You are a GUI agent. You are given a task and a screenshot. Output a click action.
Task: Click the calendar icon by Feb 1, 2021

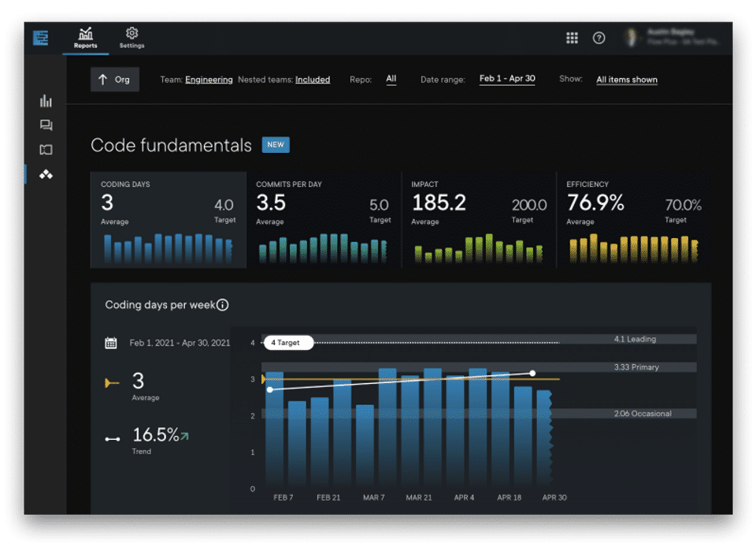click(111, 343)
